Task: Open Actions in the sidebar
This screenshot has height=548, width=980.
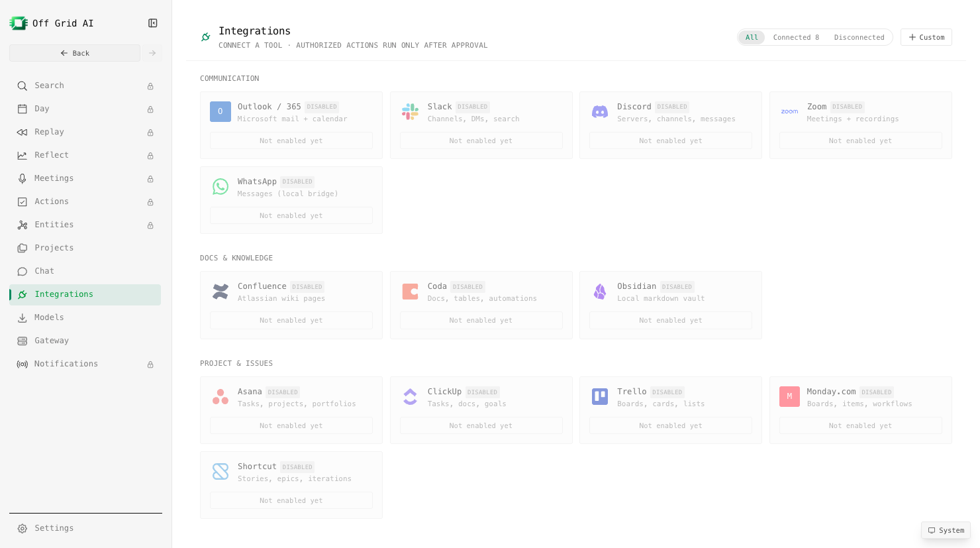Action: pos(85,202)
